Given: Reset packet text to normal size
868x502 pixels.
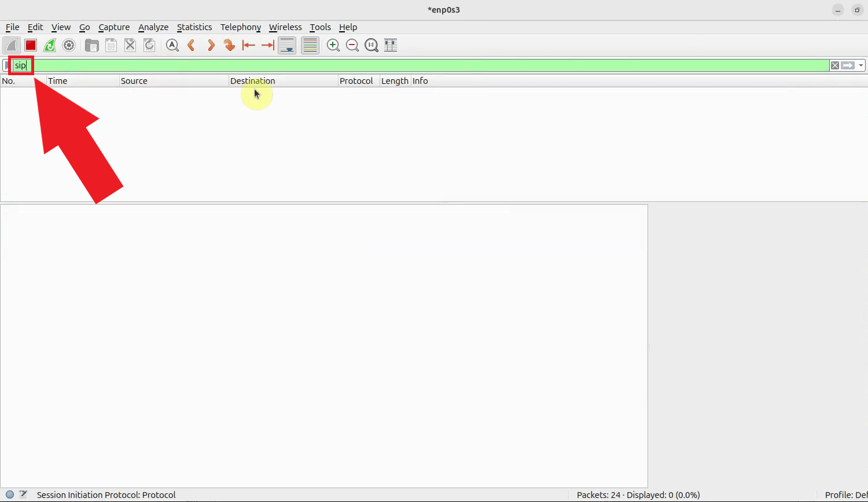Looking at the screenshot, I should (x=371, y=45).
